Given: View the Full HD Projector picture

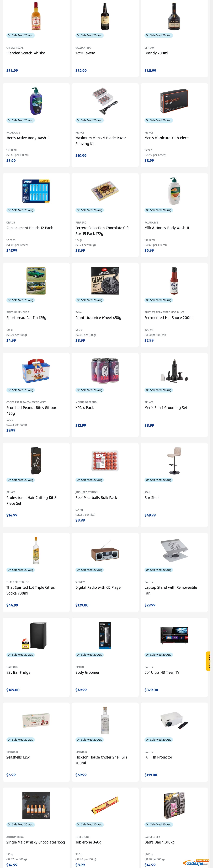Looking at the screenshot, I should 174,720.
